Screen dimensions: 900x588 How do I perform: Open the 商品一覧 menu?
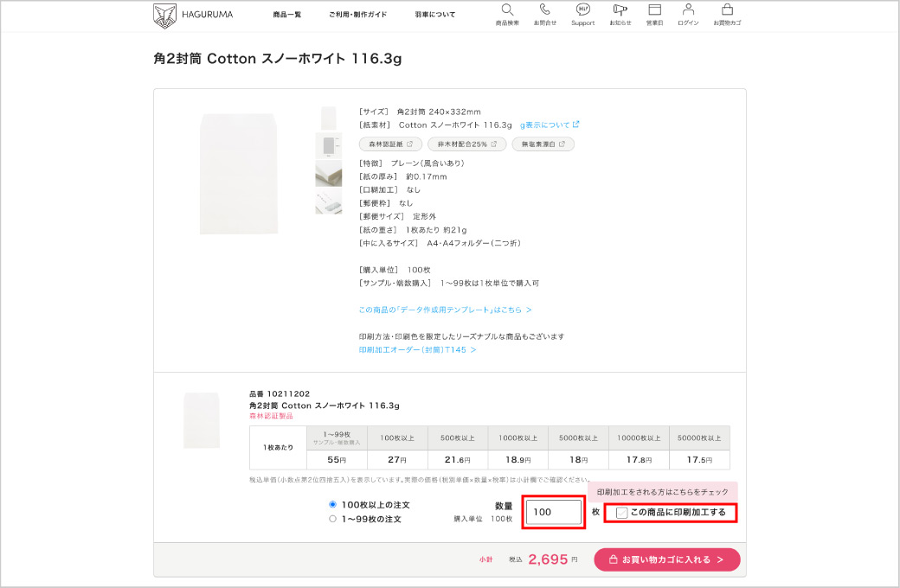[286, 15]
